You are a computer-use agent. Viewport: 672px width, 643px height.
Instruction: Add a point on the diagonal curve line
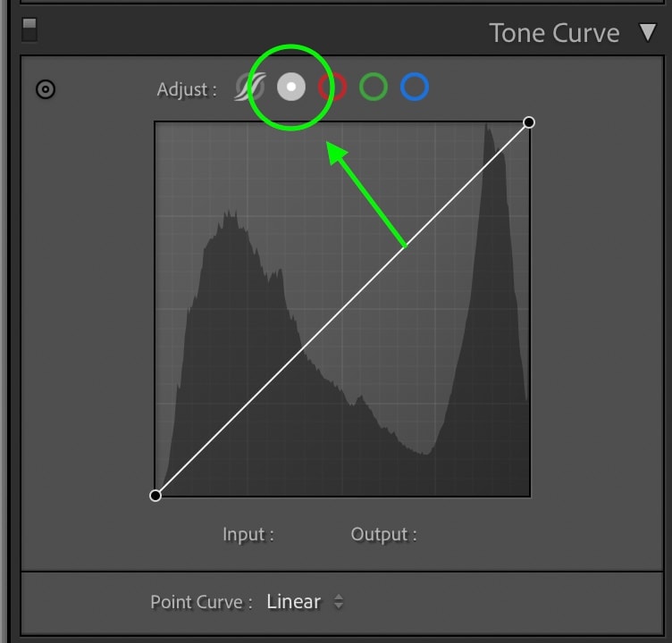342,309
